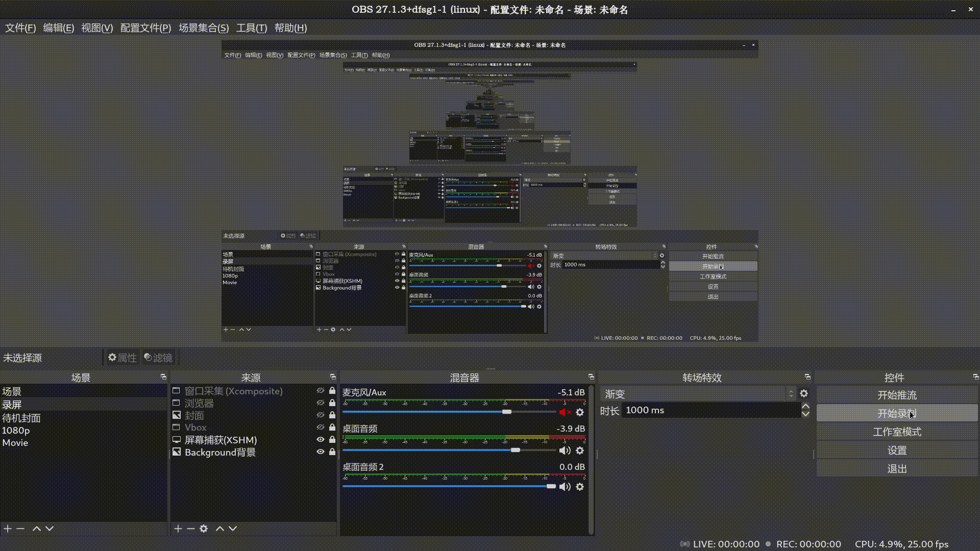
Task: Toggle visibility of 浏览器 source
Action: (321, 403)
